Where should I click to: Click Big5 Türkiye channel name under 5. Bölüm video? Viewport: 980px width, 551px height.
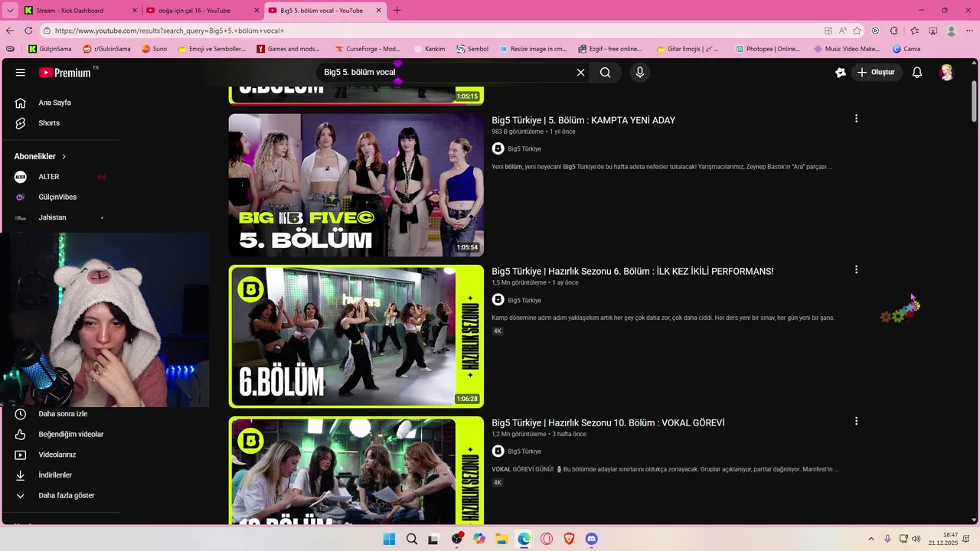524,148
